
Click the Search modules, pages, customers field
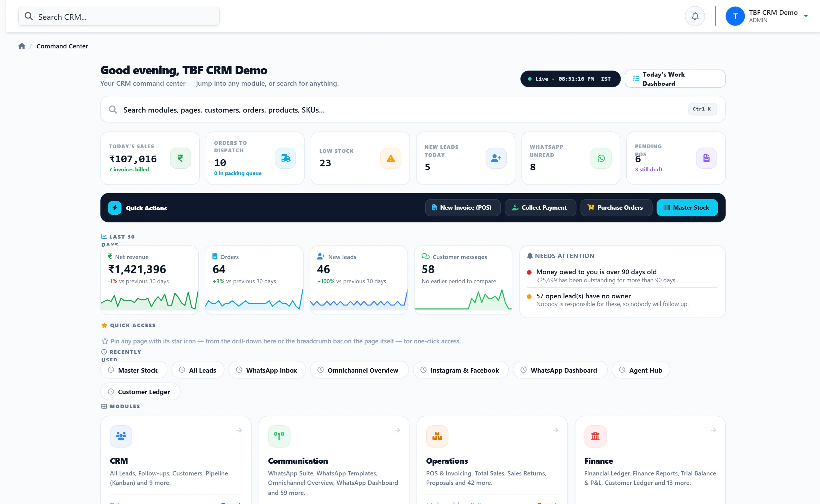[413, 110]
